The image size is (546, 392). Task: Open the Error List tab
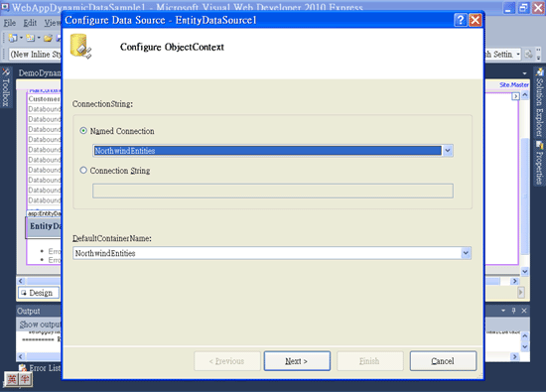(40, 367)
